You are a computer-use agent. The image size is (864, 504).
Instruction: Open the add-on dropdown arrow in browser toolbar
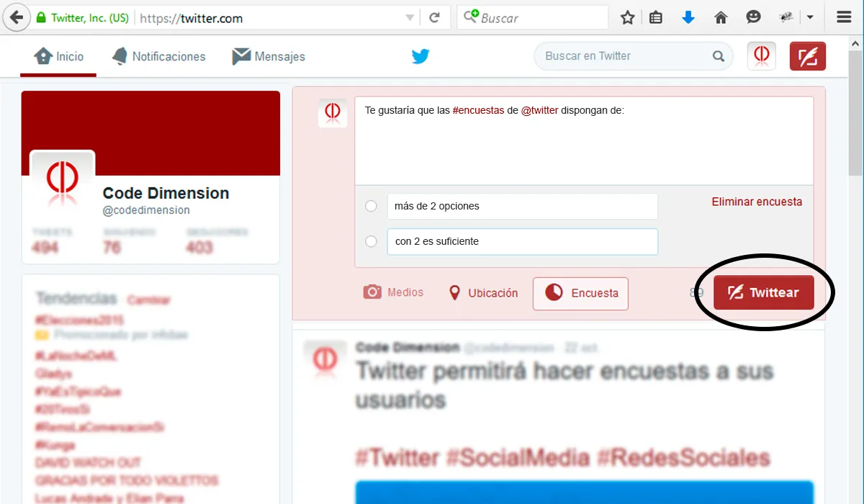click(810, 18)
